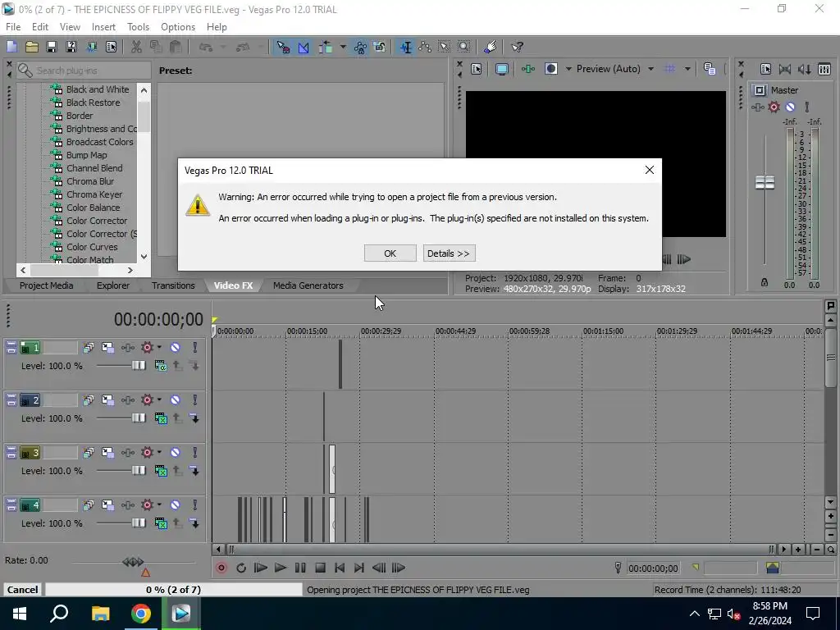Click the Video Preview on External Monitor icon
Viewport: 840px width, 630px height.
pos(501,69)
